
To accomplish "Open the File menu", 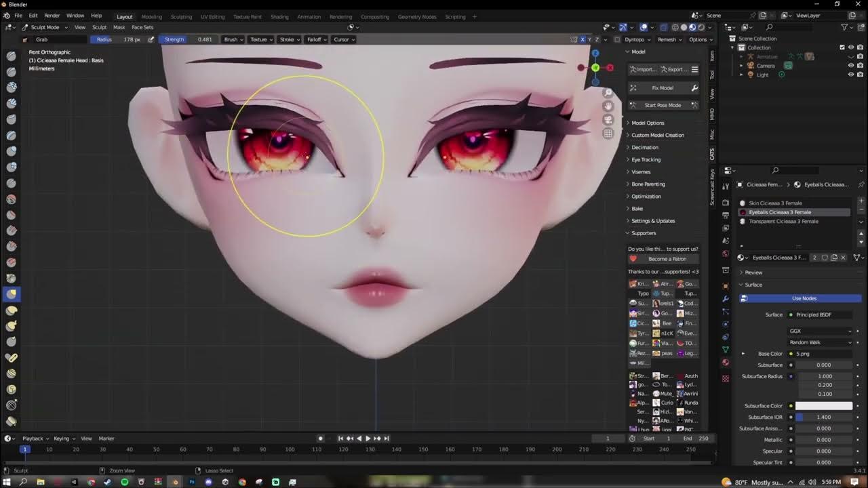I will 18,16.
